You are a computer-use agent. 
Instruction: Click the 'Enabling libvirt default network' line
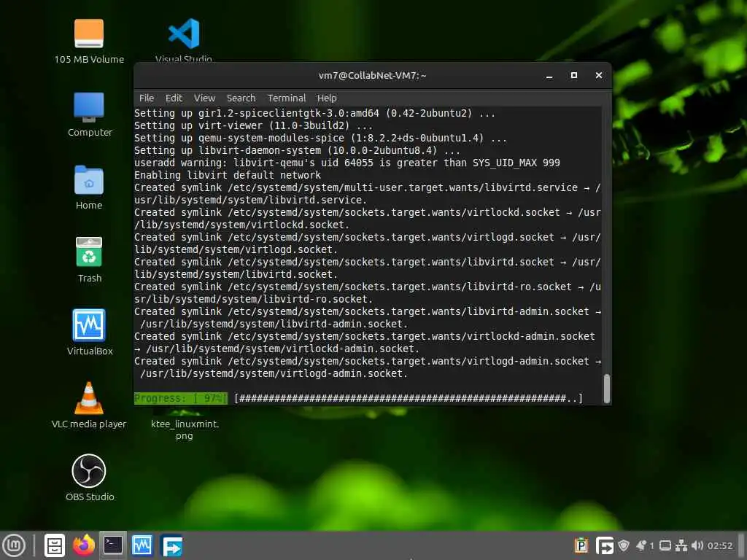[x=228, y=175]
